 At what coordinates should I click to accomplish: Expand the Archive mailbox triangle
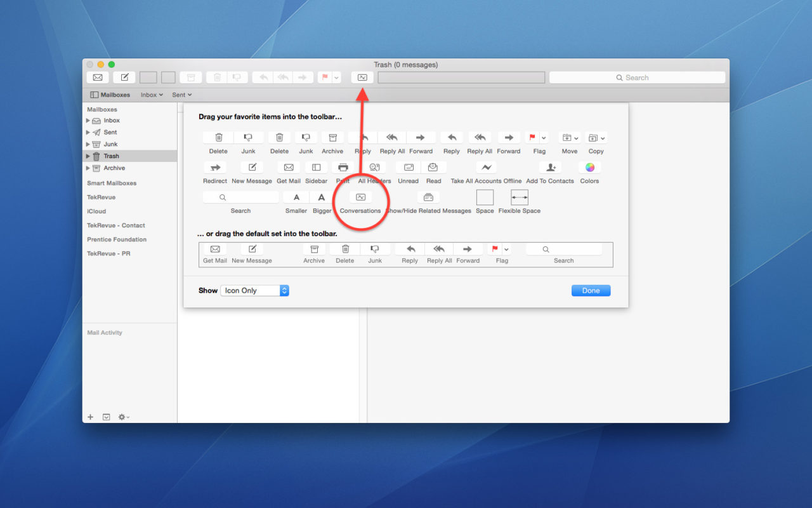88,168
